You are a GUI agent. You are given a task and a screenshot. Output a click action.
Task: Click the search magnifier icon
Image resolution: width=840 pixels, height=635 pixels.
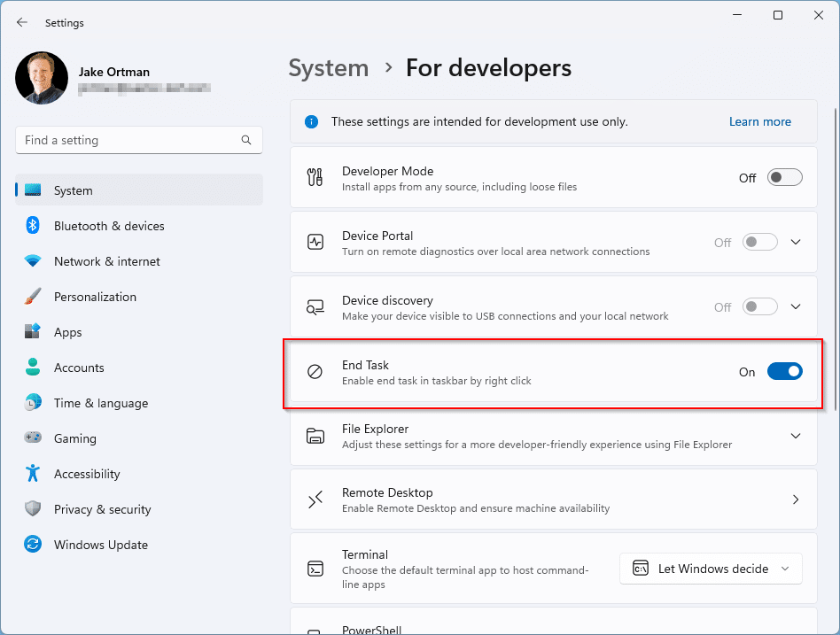246,140
